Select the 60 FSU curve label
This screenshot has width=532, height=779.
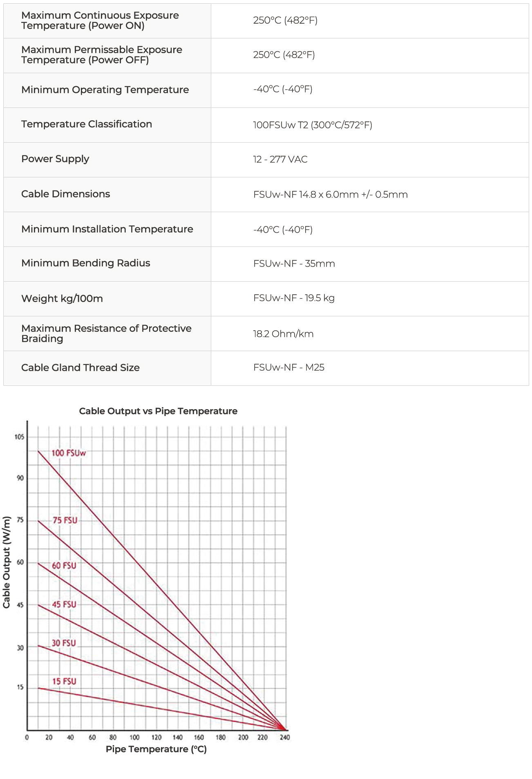coord(64,566)
